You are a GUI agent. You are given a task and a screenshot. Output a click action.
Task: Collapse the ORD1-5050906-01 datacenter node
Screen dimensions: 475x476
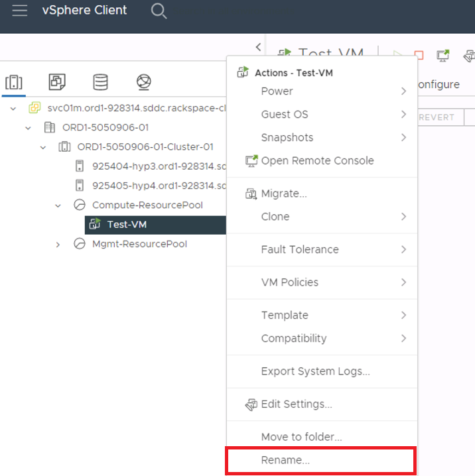pyautogui.click(x=28, y=128)
